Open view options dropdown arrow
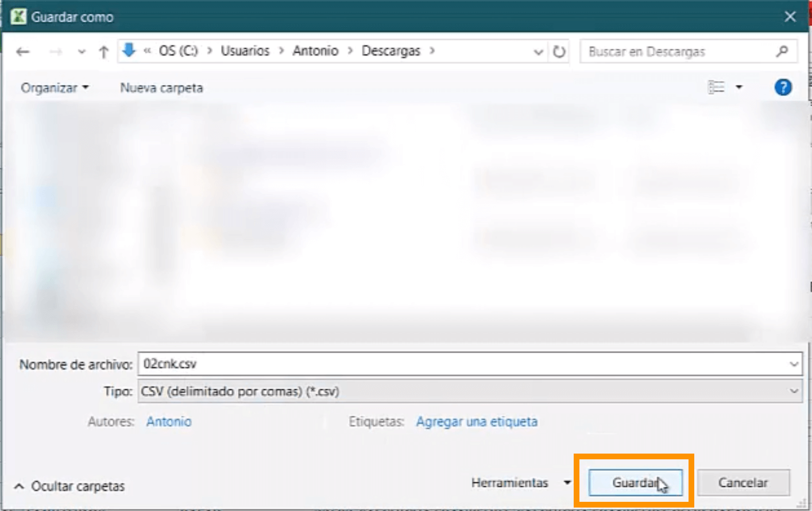The width and height of the screenshot is (812, 511). (739, 87)
